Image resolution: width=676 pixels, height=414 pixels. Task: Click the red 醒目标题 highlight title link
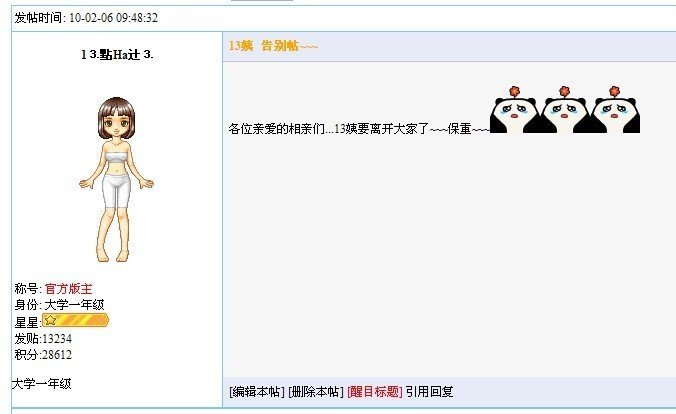[375, 392]
